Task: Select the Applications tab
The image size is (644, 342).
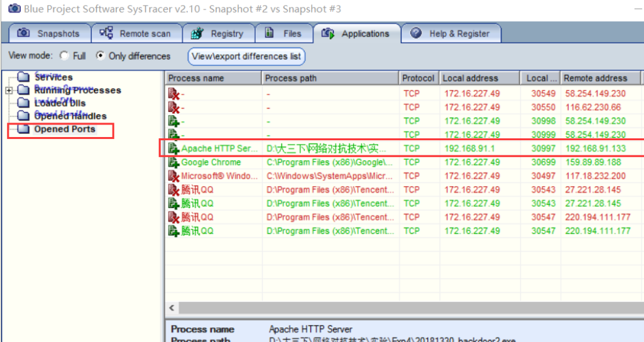Action: 357,33
